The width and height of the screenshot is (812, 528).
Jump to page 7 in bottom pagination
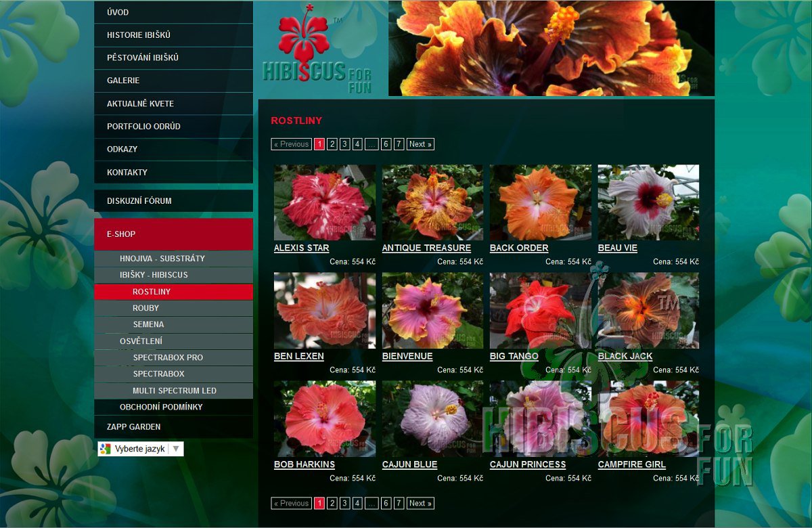(x=399, y=503)
